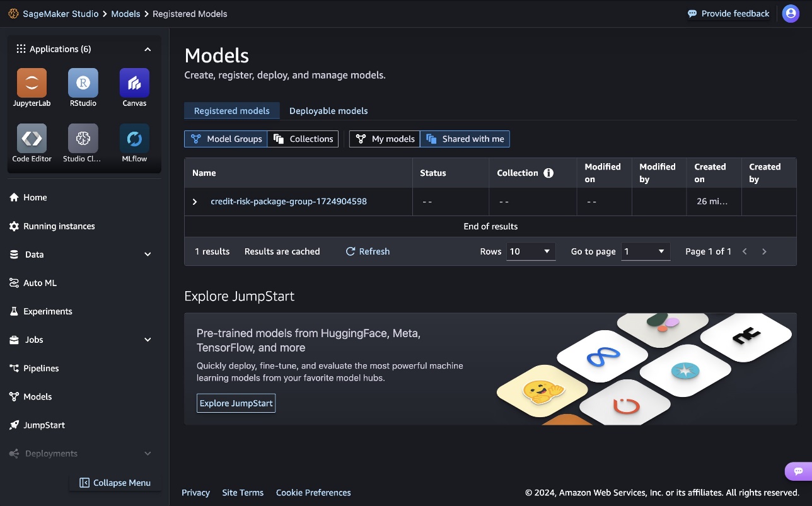Click the Modified by column header
Viewport: 812px width, 506px height.
click(658, 173)
